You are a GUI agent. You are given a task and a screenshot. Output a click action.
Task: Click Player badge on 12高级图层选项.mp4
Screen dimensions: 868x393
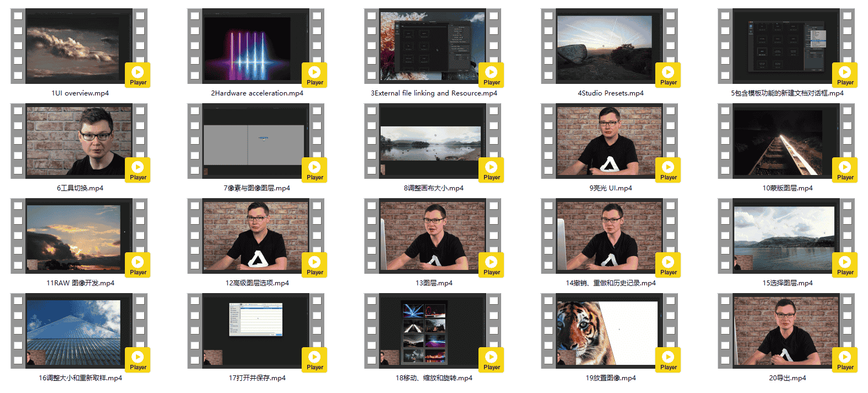314,265
